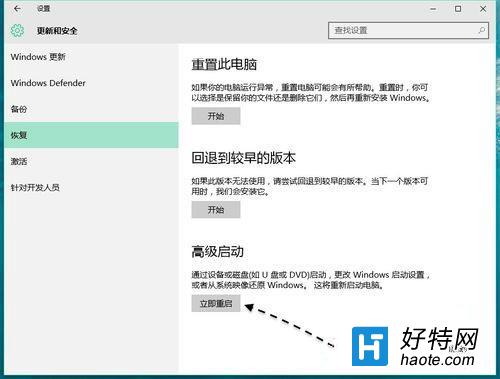This screenshot has width=500, height=379.
Task: Click the 回退到较早的版本 heading
Action: click(243, 158)
